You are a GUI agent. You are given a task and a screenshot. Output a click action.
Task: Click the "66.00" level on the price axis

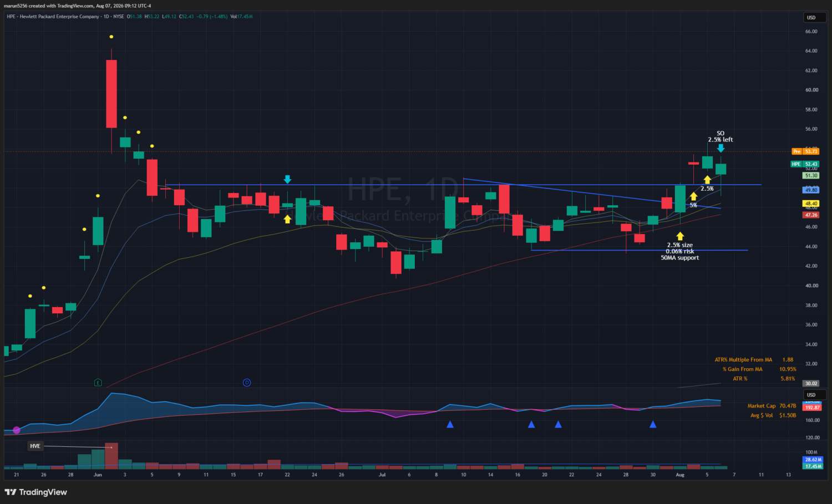pyautogui.click(x=811, y=32)
